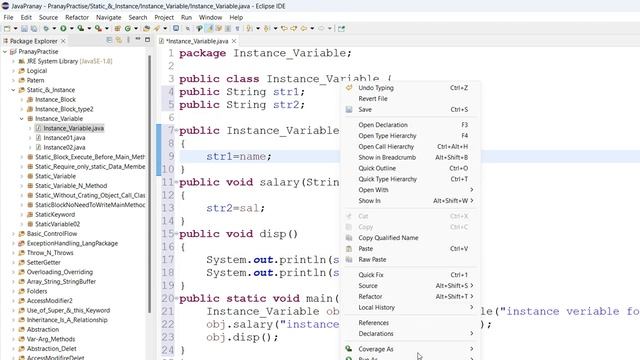Open Run configurations dropdown arrow
This screenshot has width=640, height=360.
[71, 29]
